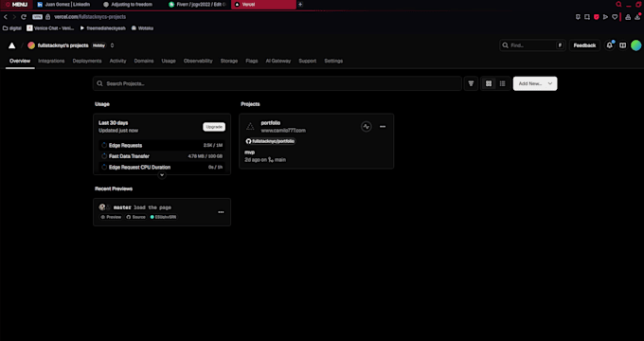Viewport: 644px width, 341px height.
Task: Click the committer avatar in Recent Previews
Action: 102,207
